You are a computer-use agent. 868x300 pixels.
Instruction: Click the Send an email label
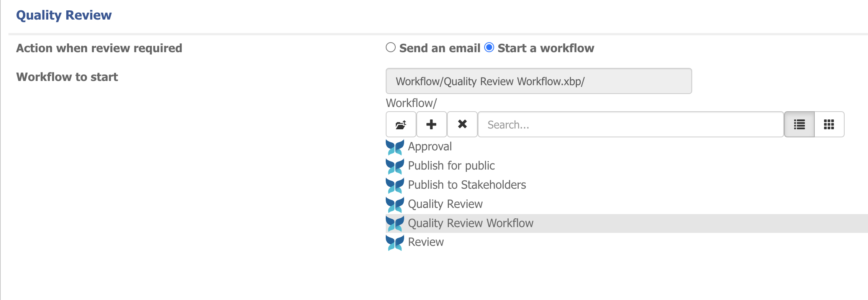coord(440,48)
